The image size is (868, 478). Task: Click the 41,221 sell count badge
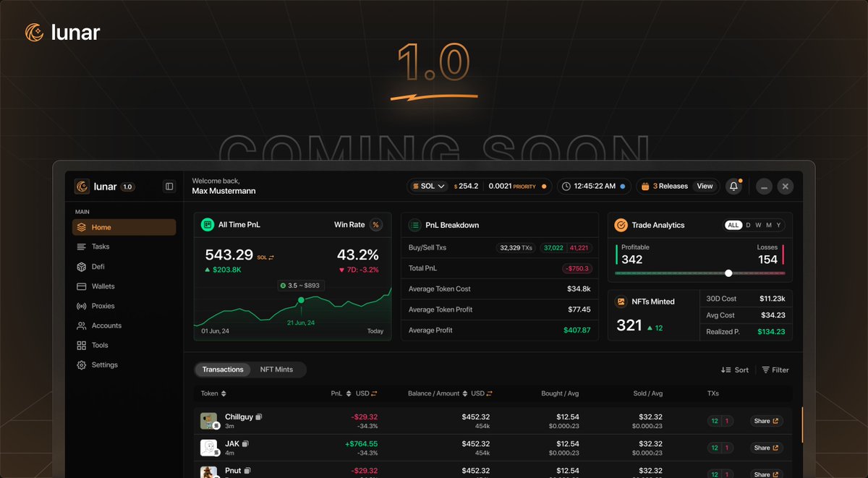(579, 248)
